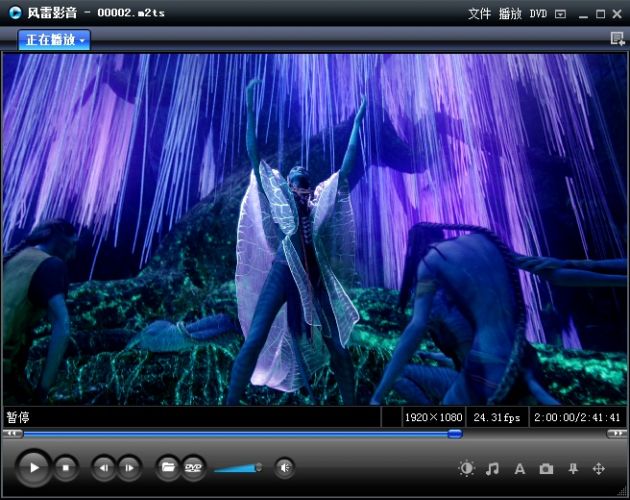
Task: Close the player window
Action: click(617, 14)
